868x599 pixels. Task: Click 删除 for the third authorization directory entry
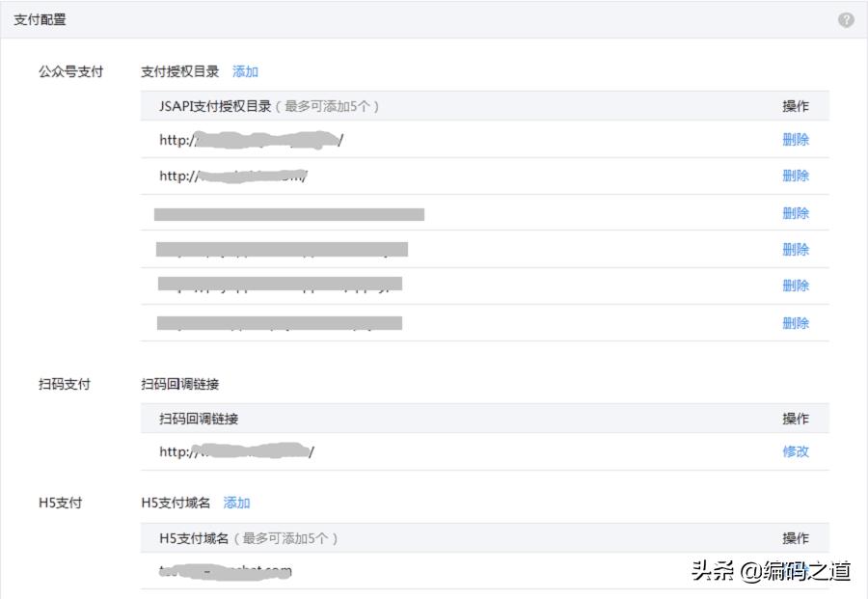[x=797, y=212]
